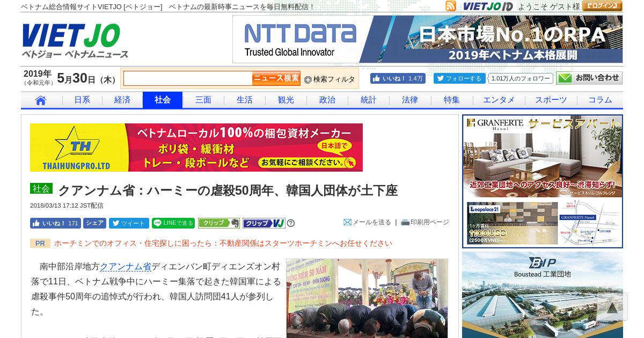Open the エンタメ category tab

click(499, 100)
